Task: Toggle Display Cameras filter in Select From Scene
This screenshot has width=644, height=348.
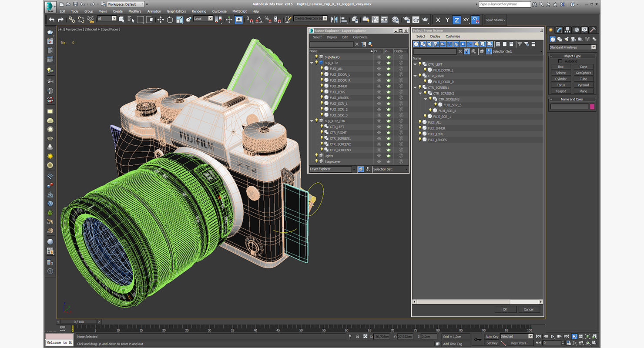Action: (x=436, y=44)
